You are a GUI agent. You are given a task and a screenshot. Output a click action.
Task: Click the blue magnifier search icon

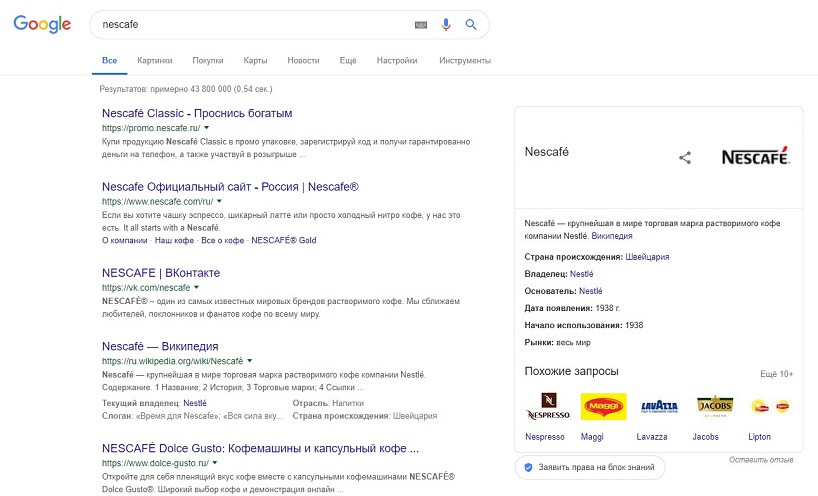(471, 25)
